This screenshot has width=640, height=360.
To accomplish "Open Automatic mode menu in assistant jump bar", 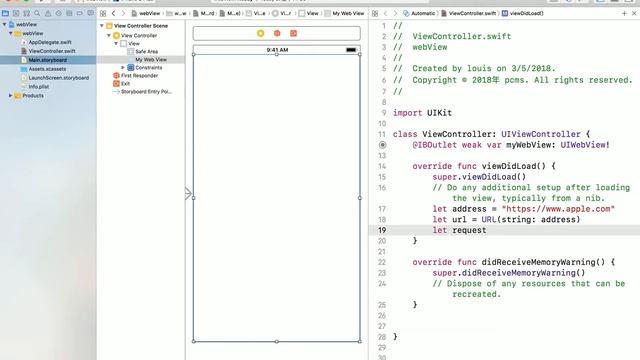I will click(419, 13).
